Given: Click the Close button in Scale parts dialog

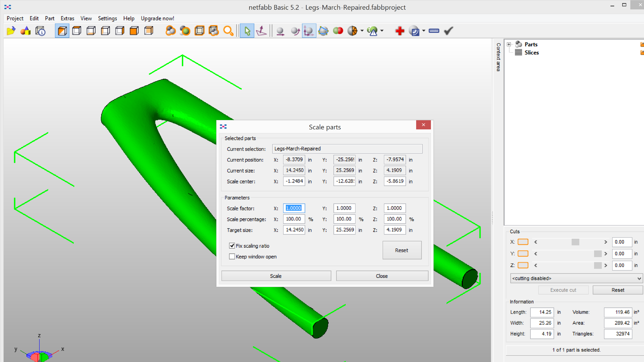Looking at the screenshot, I should 382,276.
